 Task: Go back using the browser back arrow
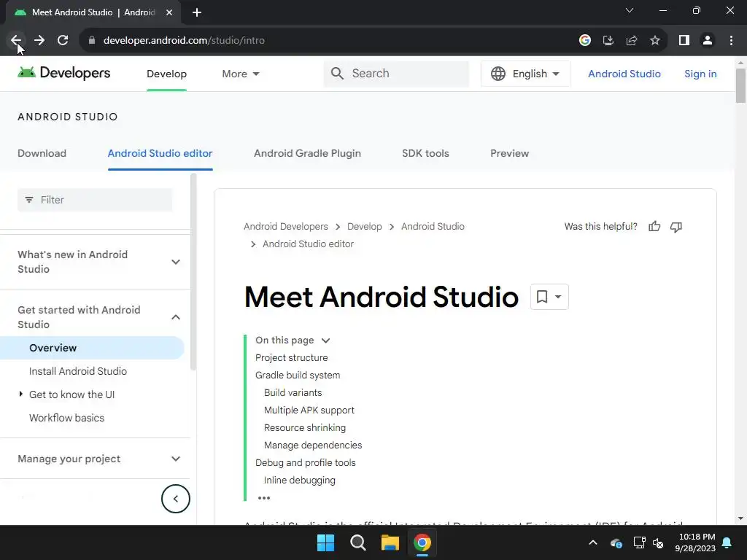coord(16,41)
